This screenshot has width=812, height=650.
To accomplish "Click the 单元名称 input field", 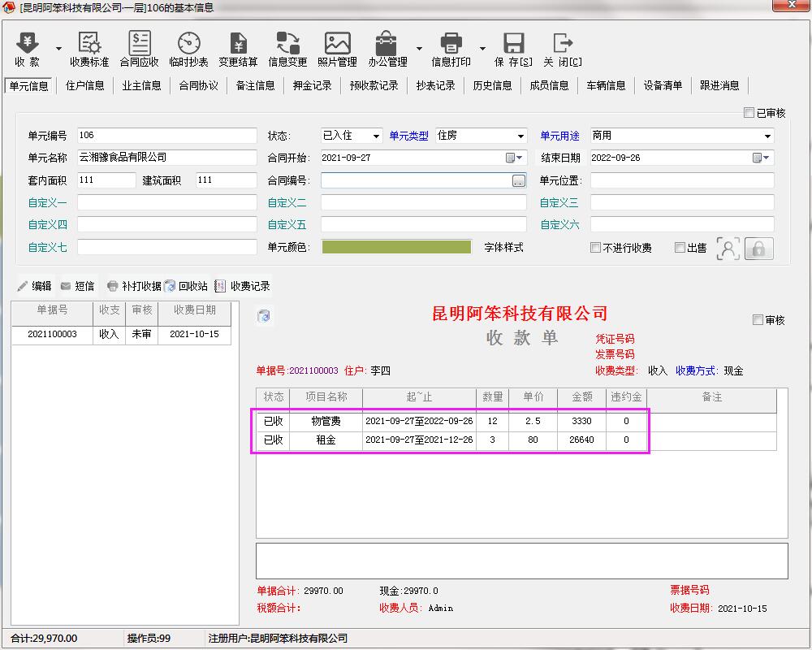I will 166,157.
